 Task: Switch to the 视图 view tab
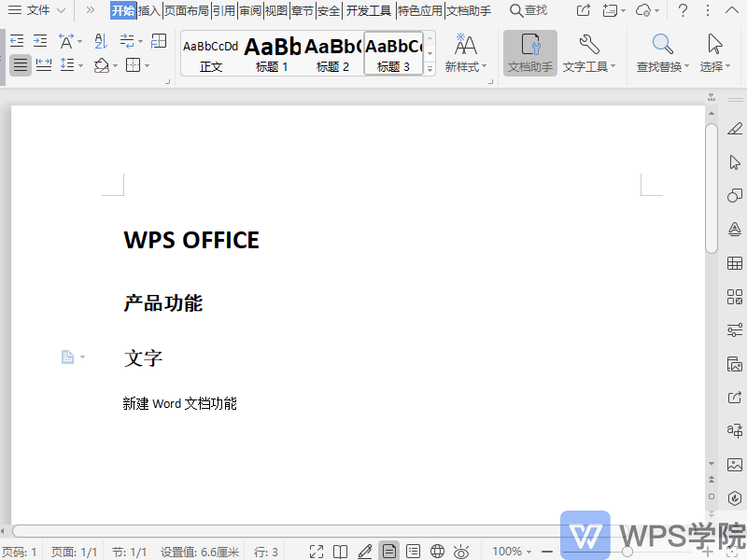pyautogui.click(x=276, y=10)
